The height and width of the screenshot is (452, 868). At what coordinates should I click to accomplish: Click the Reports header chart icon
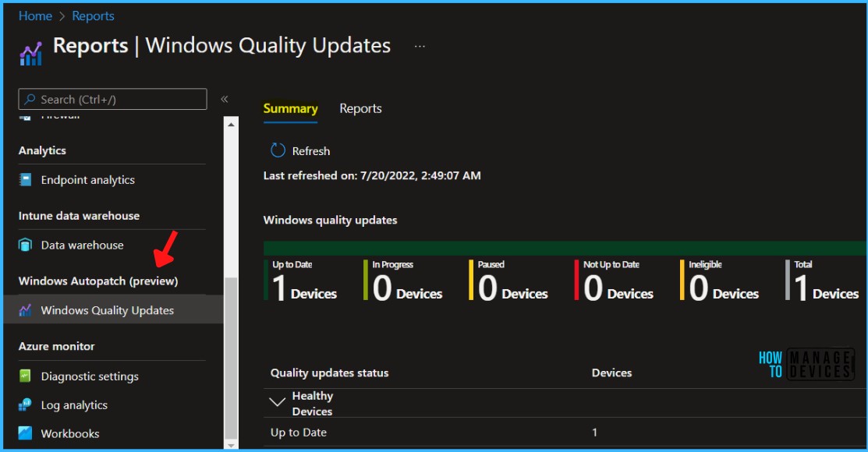(x=31, y=54)
